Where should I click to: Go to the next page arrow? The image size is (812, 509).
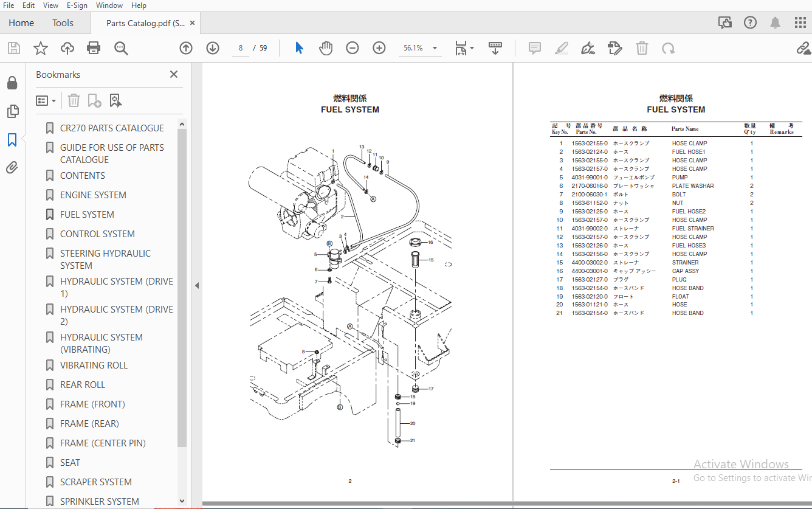tap(213, 48)
